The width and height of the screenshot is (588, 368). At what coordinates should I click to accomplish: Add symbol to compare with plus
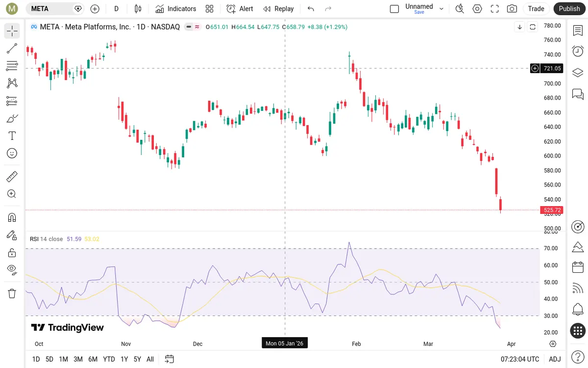(95, 8)
